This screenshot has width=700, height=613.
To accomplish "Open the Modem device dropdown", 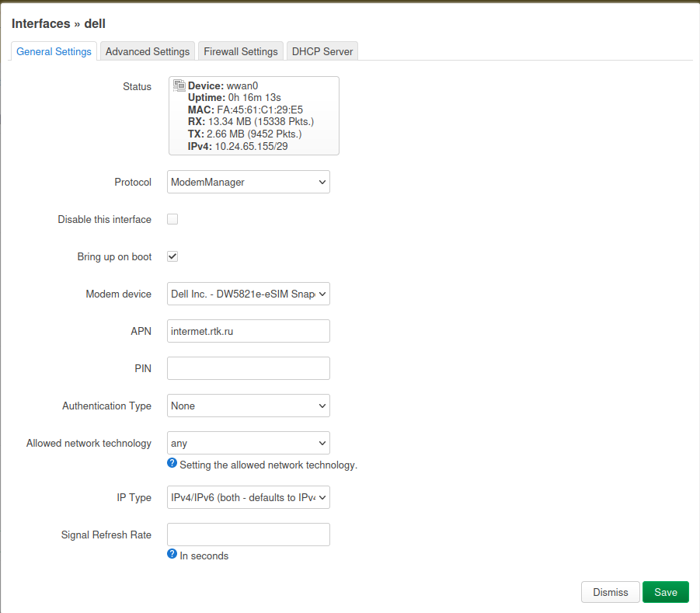I will [248, 294].
